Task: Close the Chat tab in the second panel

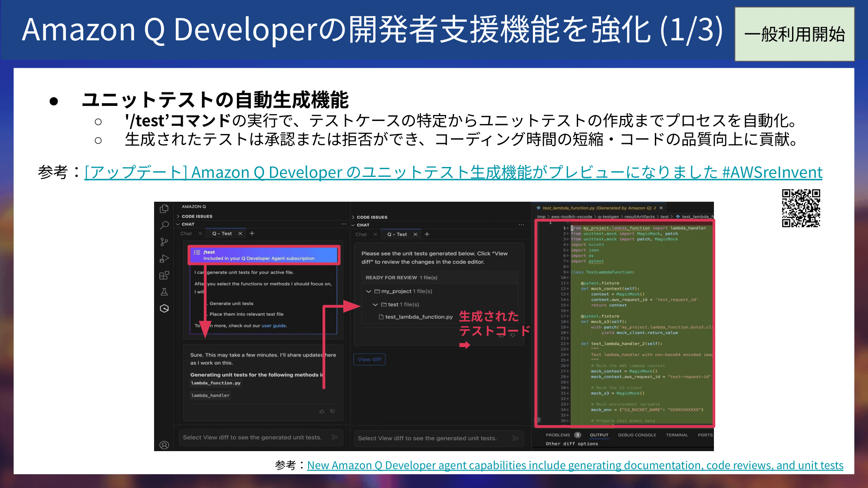Action: click(375, 234)
